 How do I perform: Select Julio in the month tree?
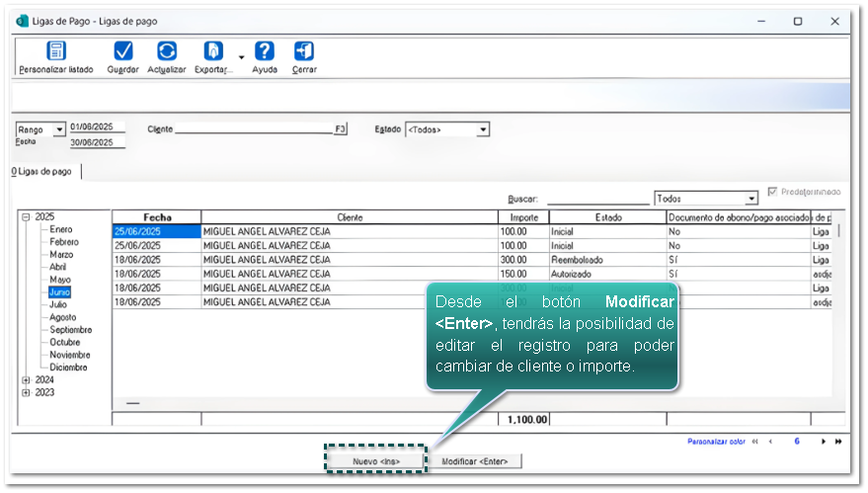(59, 305)
